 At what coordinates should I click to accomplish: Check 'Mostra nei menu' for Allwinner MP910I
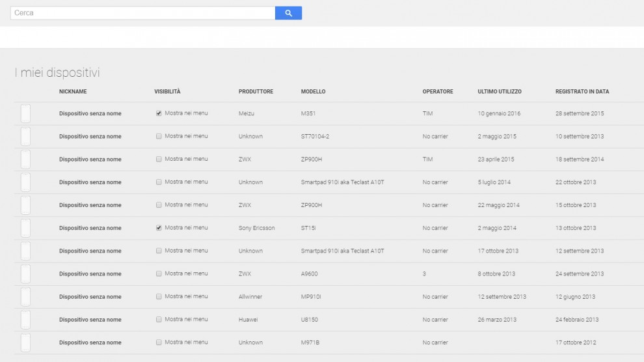tap(159, 297)
